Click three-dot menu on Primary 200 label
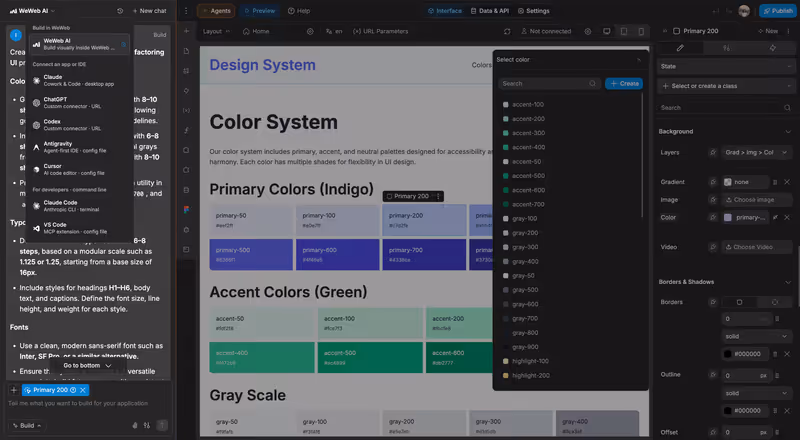Screen dimensions: 800x440 (438, 196)
